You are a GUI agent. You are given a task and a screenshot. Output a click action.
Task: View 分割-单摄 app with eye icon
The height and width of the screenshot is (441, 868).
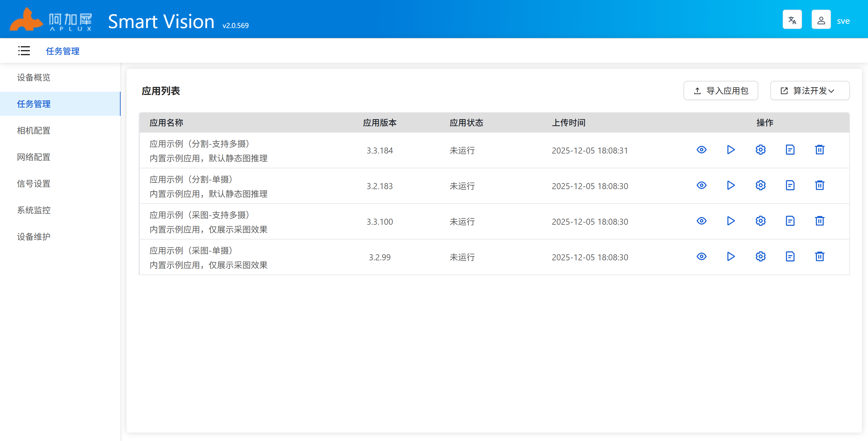coord(701,186)
